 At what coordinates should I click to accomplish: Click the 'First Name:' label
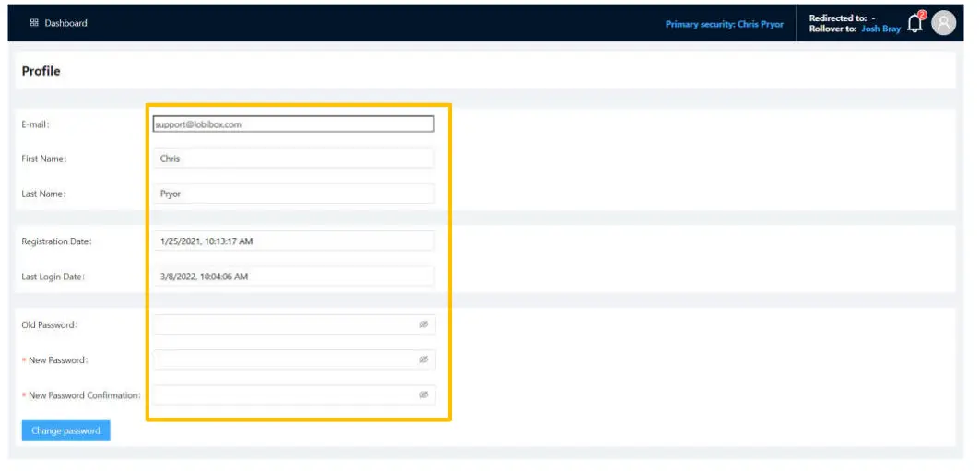pyautogui.click(x=44, y=159)
